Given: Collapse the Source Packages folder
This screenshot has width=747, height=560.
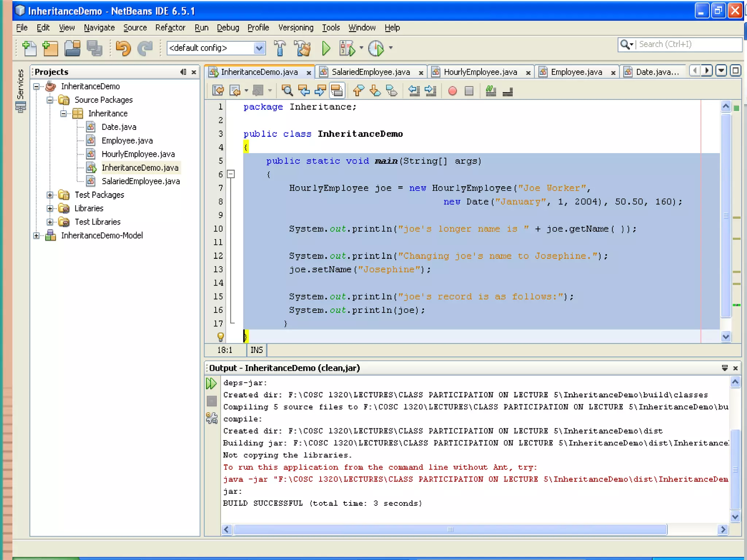Looking at the screenshot, I should [x=50, y=100].
